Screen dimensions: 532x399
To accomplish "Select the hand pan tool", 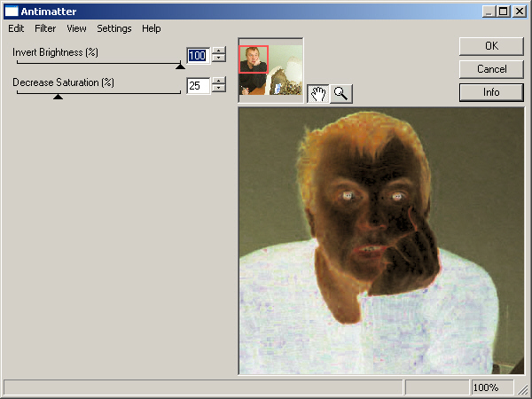I will [x=318, y=94].
